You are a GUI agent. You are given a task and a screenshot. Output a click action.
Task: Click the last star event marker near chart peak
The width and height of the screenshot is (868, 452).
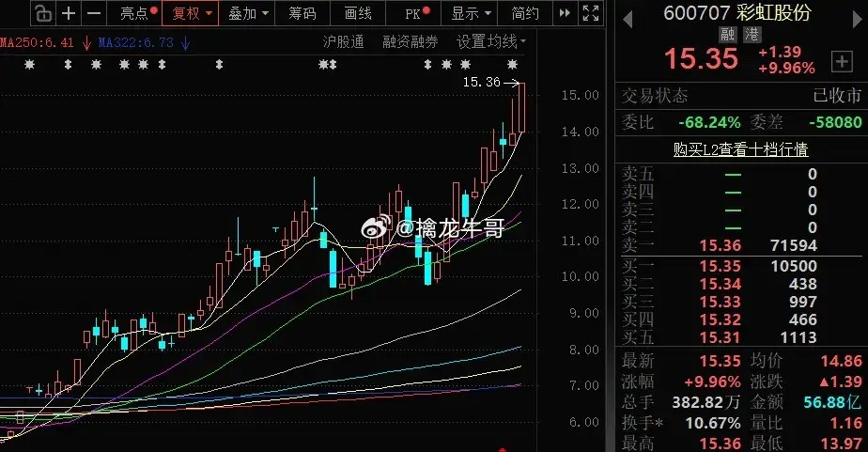(x=513, y=65)
